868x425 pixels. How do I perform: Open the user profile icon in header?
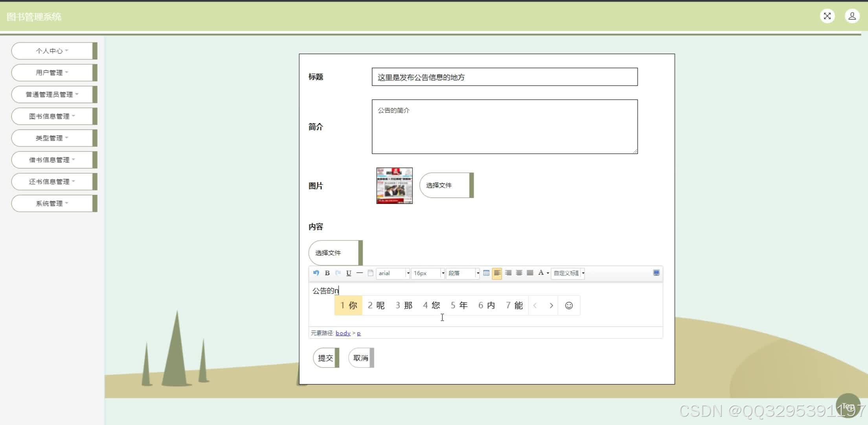[x=852, y=16]
